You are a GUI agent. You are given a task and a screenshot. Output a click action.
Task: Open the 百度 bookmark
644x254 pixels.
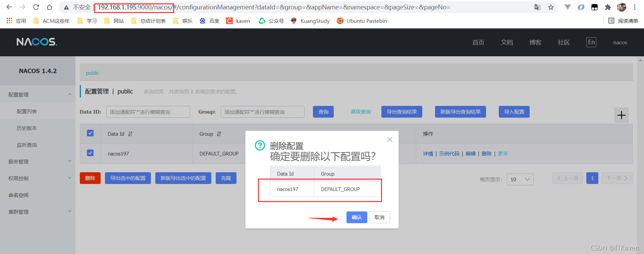coord(209,21)
